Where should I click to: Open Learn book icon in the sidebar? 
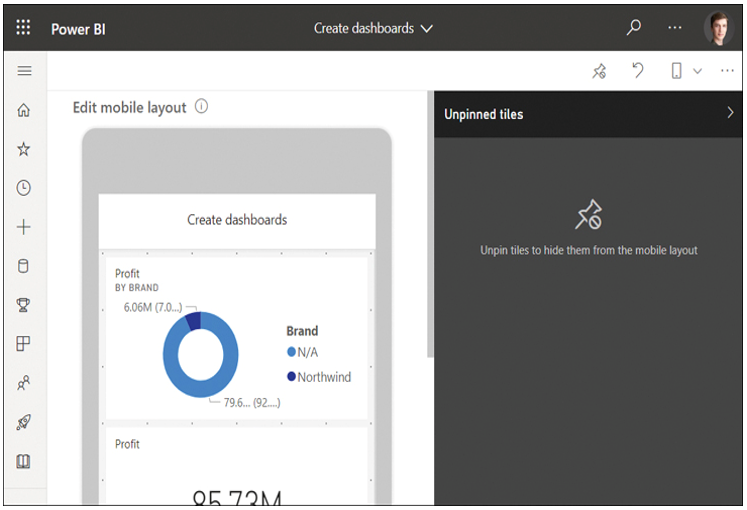click(23, 461)
